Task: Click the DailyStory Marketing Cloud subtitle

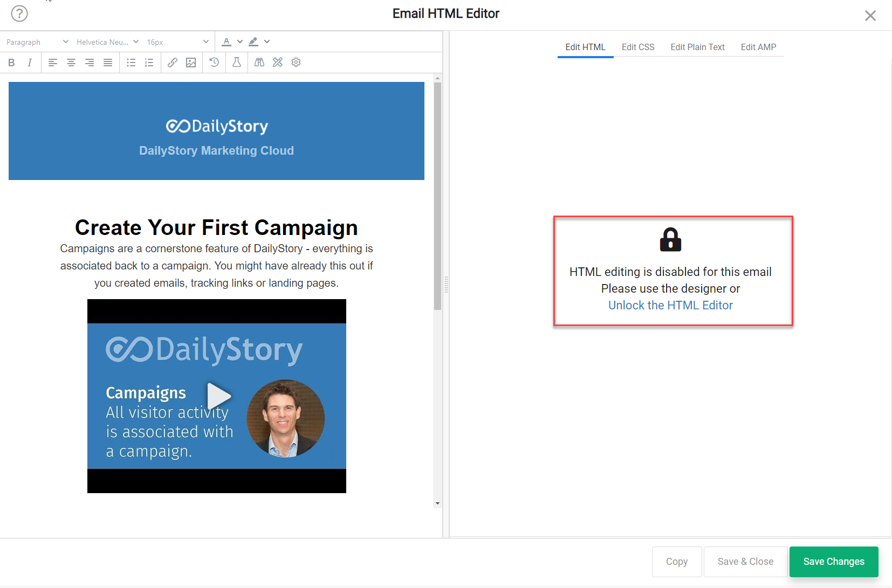Action: (216, 151)
